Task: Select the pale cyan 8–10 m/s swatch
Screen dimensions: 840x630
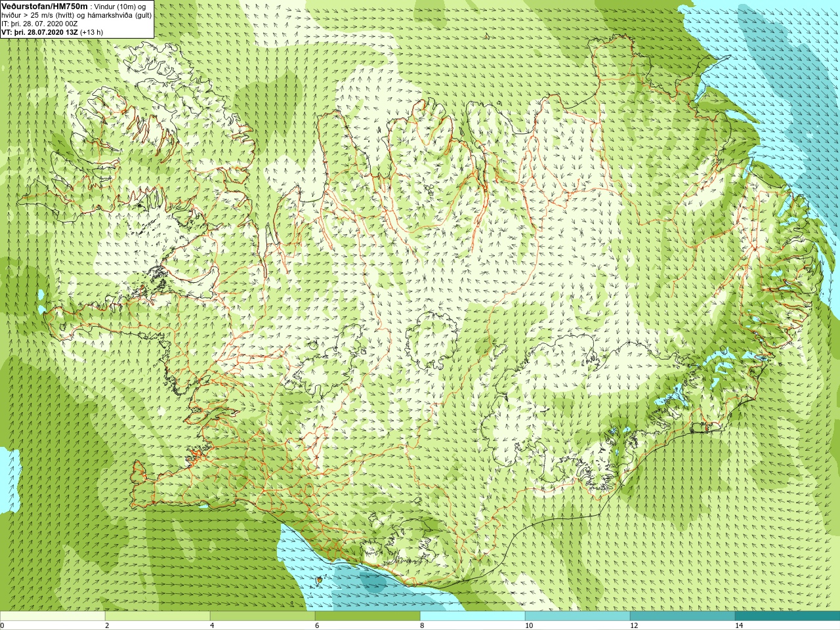Action: [x=472, y=616]
